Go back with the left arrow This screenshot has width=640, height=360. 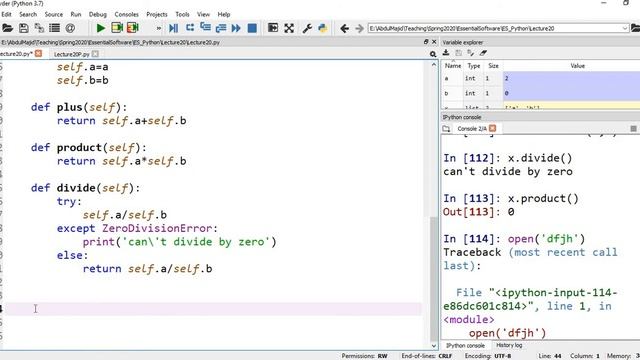click(344, 28)
